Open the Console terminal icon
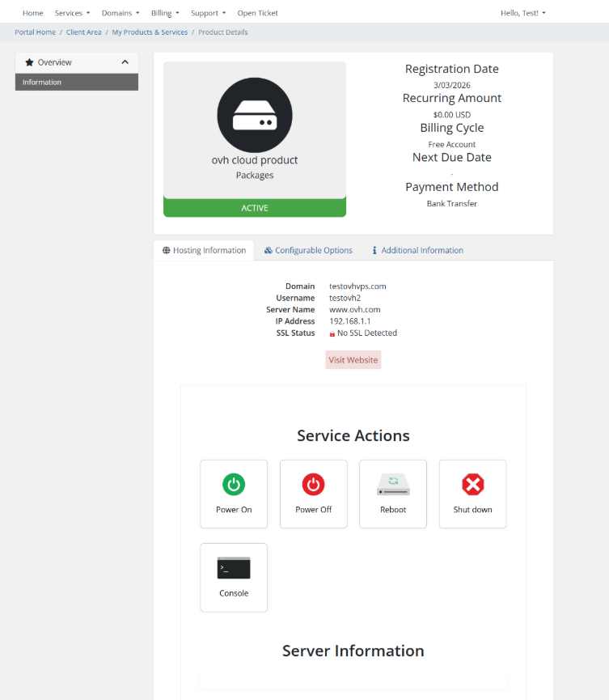This screenshot has height=700, width=609. (234, 568)
